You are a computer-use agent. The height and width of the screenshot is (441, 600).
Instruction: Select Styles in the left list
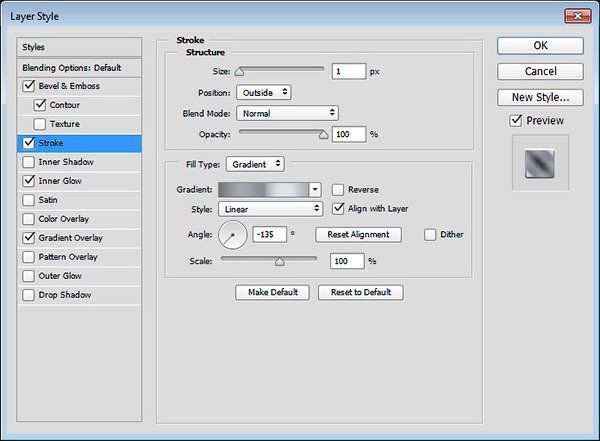(79, 47)
